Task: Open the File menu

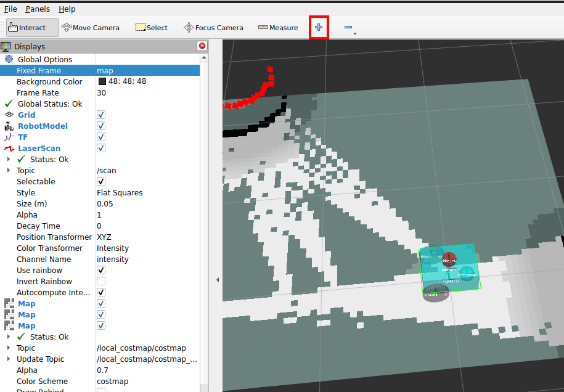Action: point(10,9)
